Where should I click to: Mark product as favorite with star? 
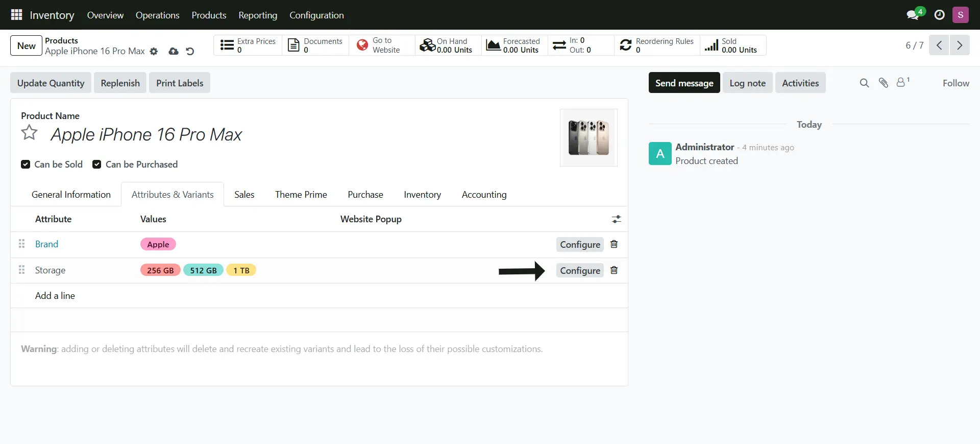[30, 133]
